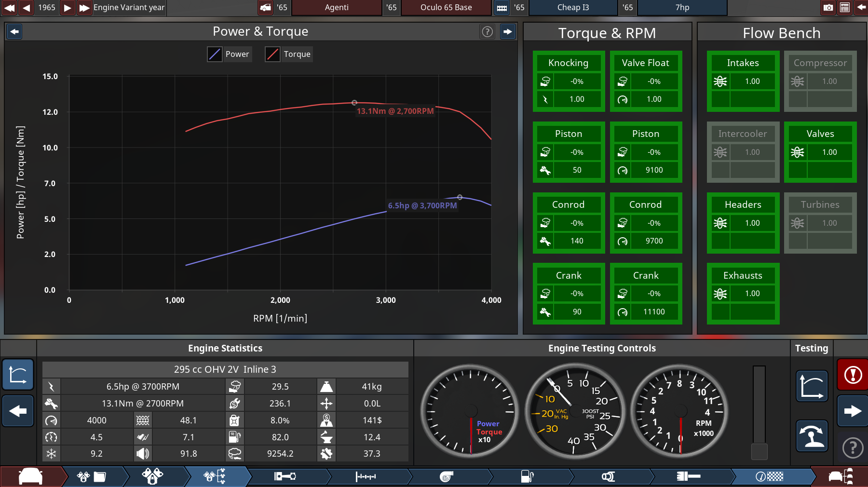Show previous graph in Power & Torque panel
Image resolution: width=868 pixels, height=487 pixels.
[14, 32]
